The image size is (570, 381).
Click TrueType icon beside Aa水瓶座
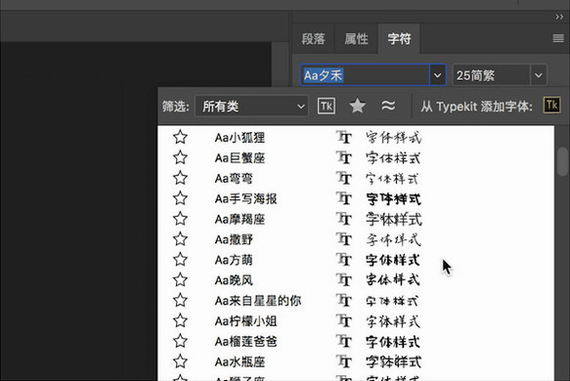tap(344, 361)
